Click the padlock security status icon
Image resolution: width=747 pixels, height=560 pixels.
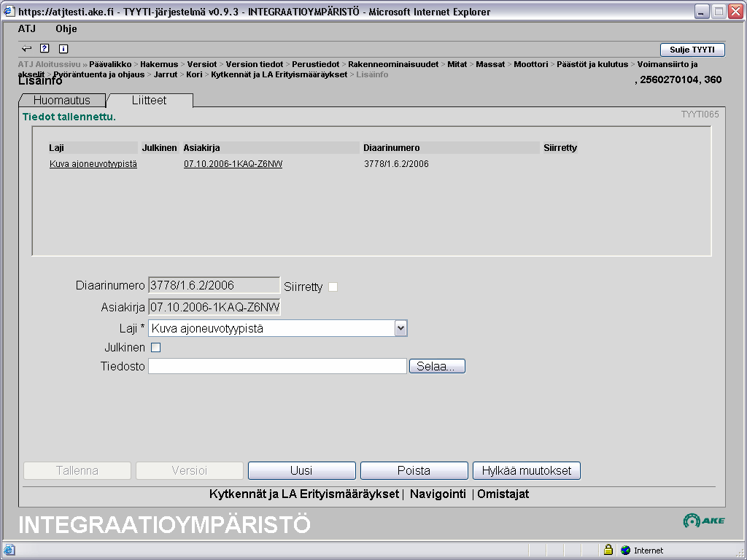(608, 550)
